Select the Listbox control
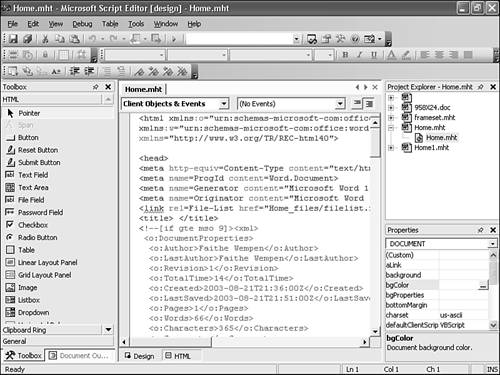 pos(58,300)
